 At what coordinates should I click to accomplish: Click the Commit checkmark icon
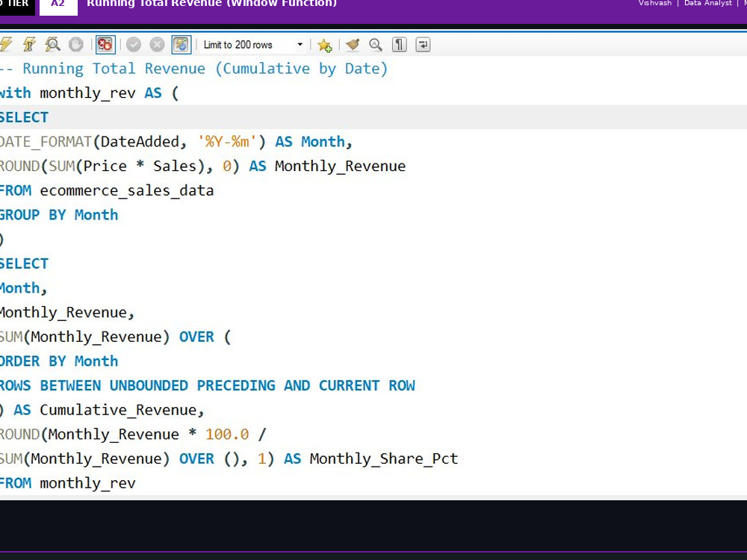pos(134,45)
